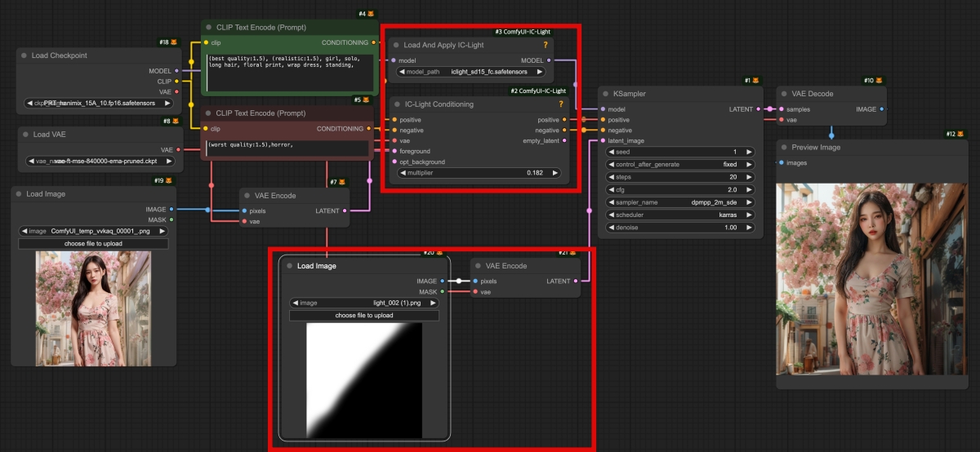Click the IMAGE output port on VAE Decode
Screen dimensions: 980x452
click(x=881, y=109)
